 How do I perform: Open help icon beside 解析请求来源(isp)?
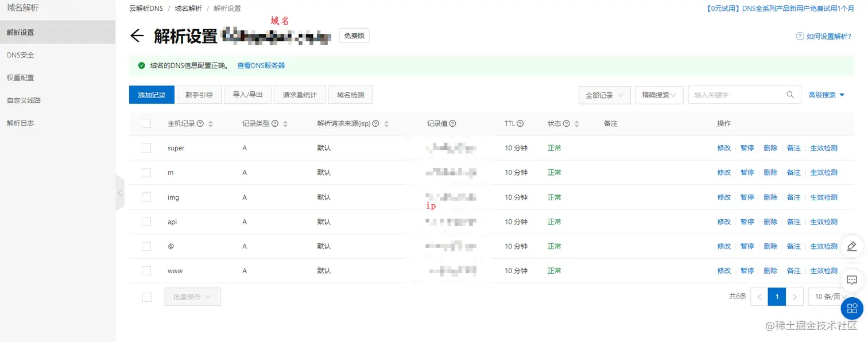(x=376, y=124)
